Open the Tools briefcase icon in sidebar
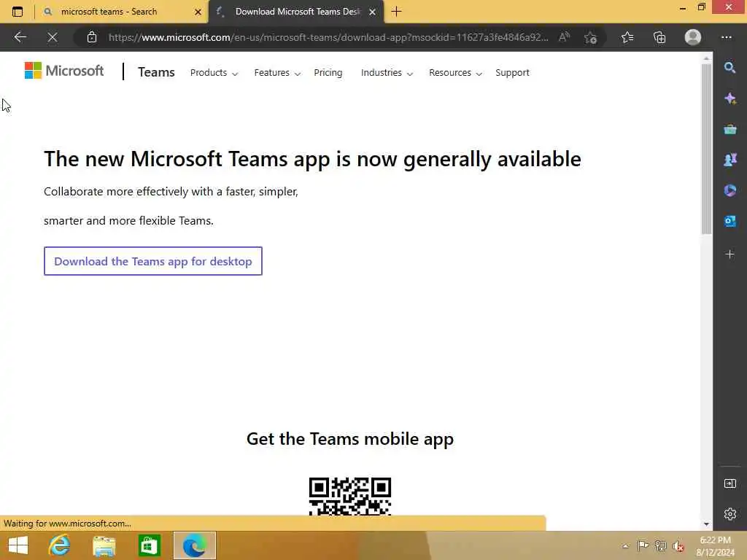Image resolution: width=747 pixels, height=560 pixels. coord(729,129)
